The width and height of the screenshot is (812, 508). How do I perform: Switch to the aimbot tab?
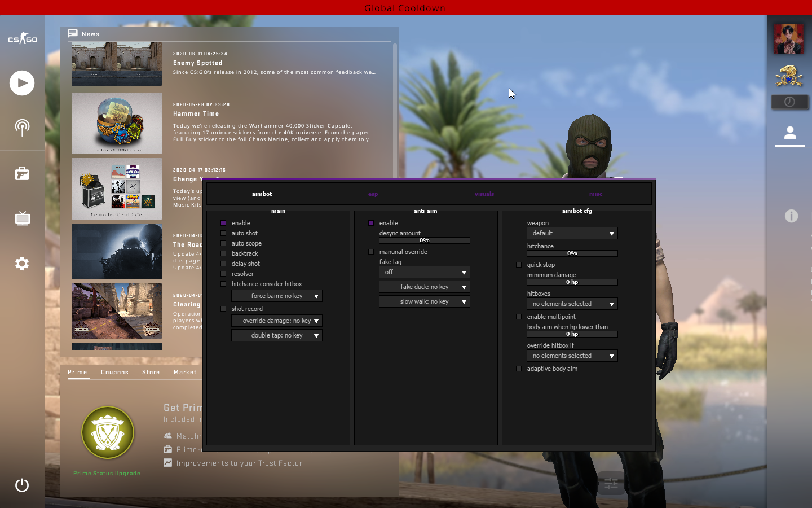tap(262, 194)
